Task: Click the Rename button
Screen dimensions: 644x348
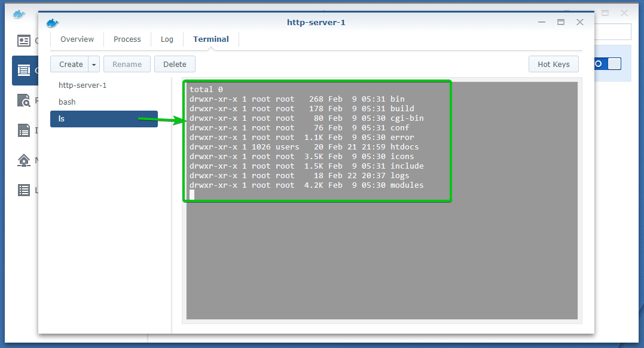Action: click(x=127, y=65)
